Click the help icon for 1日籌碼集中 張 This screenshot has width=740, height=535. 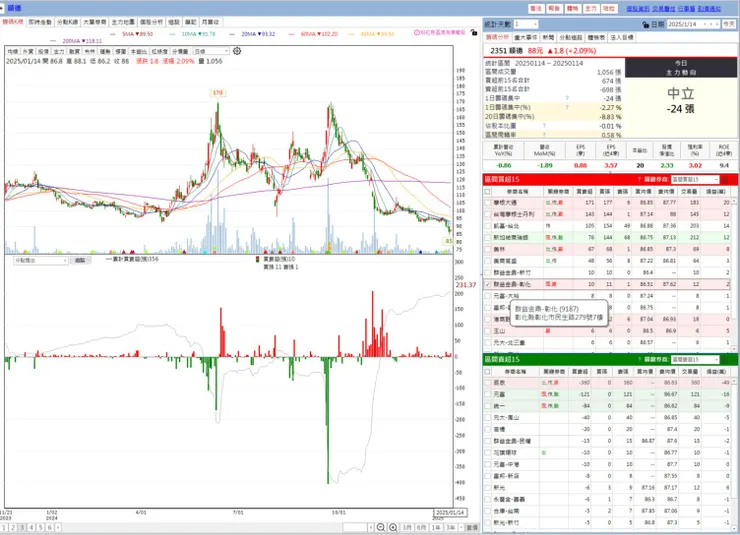[x=567, y=98]
